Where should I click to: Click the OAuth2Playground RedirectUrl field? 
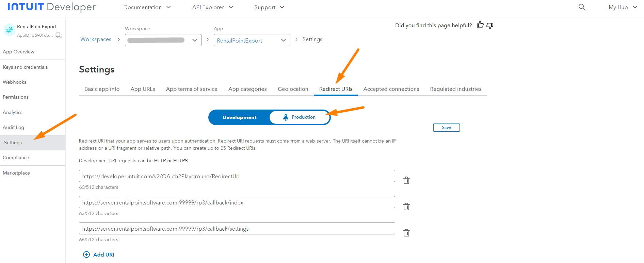[x=237, y=176]
